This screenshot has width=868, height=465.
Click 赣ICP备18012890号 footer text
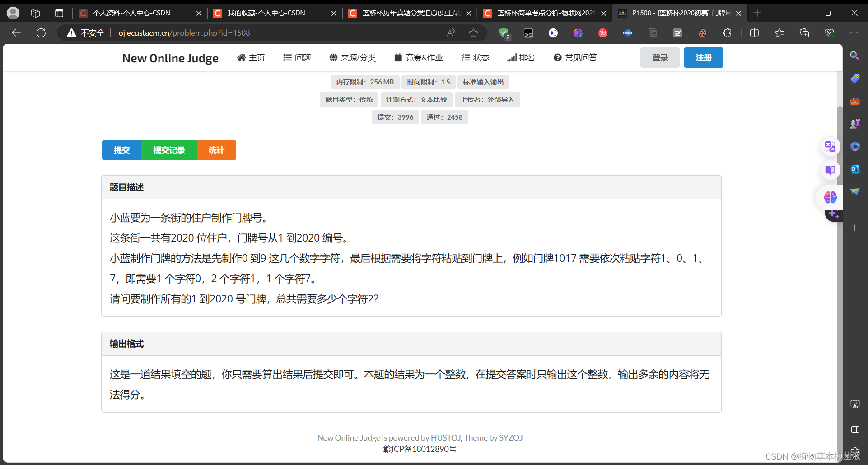pos(420,449)
